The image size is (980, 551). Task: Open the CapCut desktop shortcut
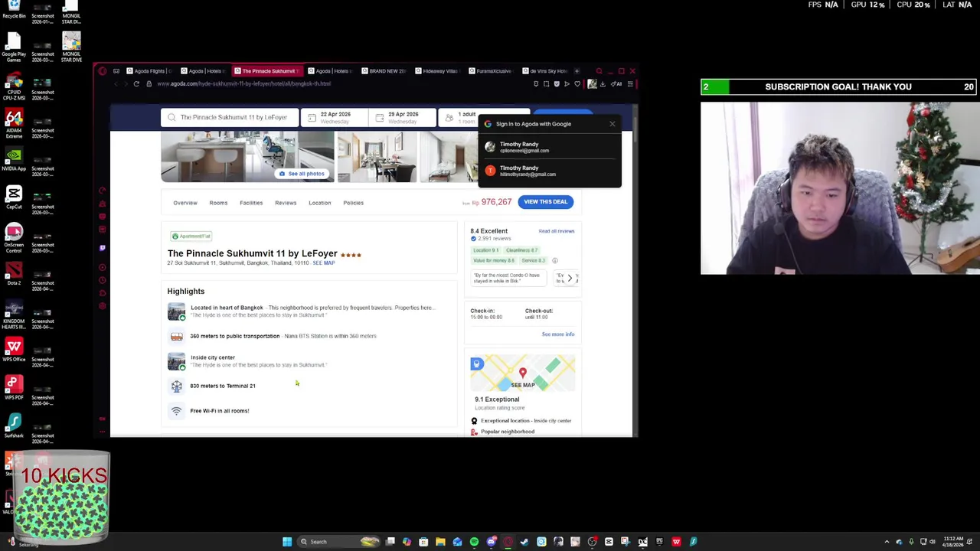pos(14,197)
